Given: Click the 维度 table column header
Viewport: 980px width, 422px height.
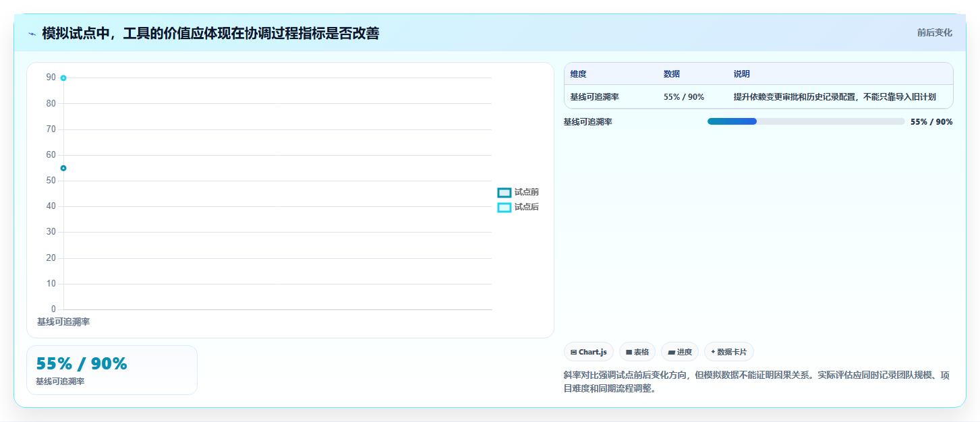Looking at the screenshot, I should click(x=579, y=74).
